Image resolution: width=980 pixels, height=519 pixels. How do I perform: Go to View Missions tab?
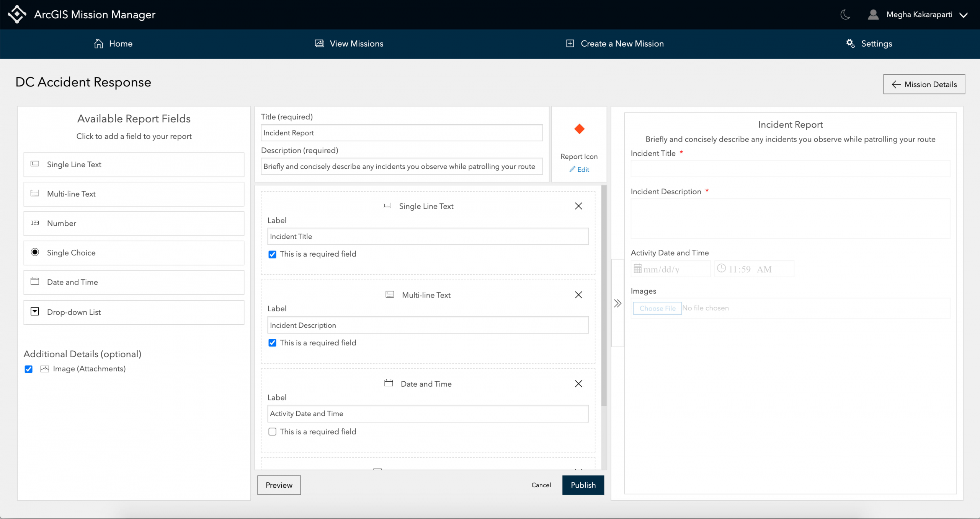349,44
